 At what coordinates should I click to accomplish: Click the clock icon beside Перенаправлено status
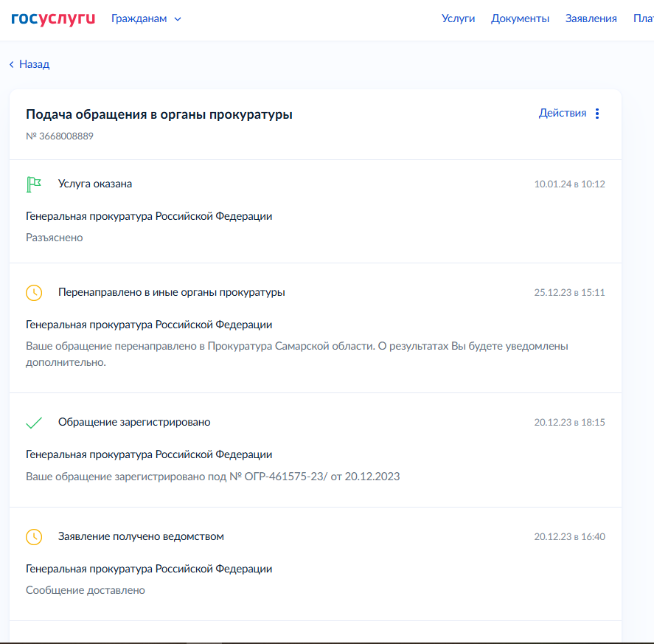coord(34,292)
